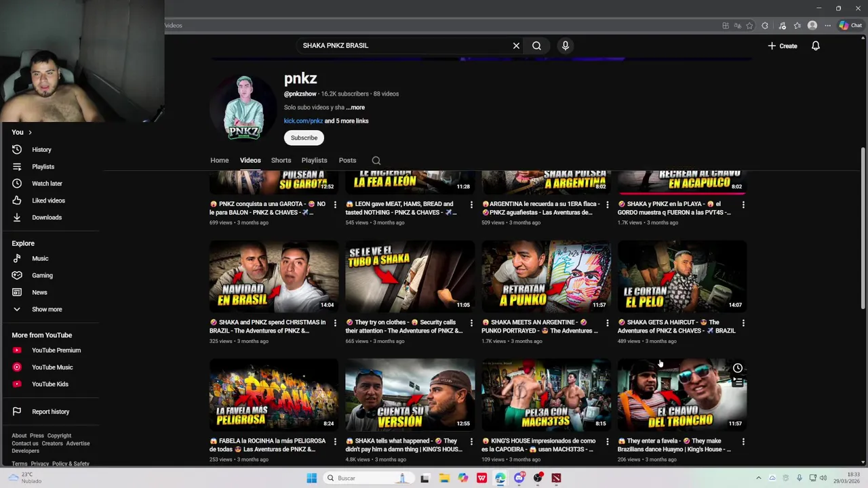Screen dimensions: 868x488
Task: Subscribe to the pnkz channel
Action: click(x=304, y=138)
